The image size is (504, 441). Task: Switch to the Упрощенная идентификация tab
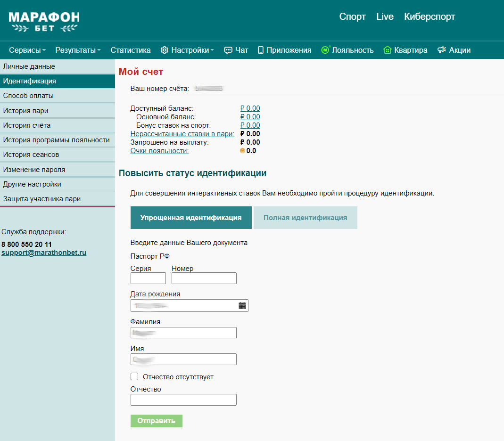coord(191,218)
